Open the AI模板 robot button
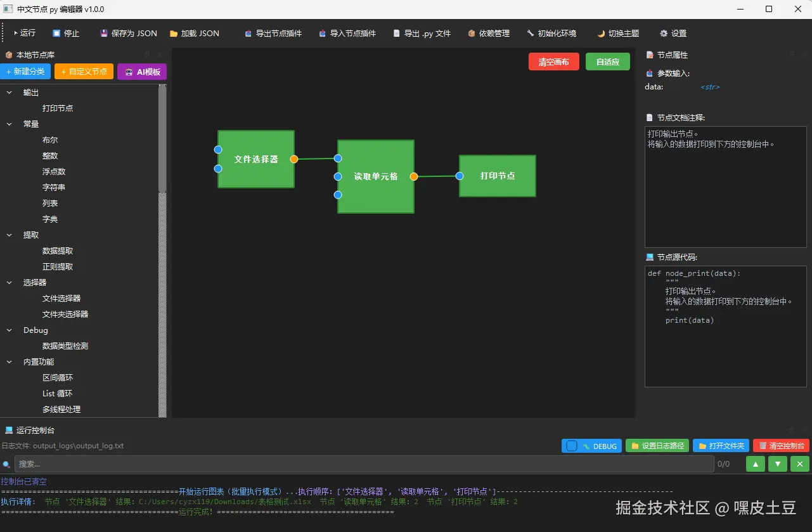 pos(142,72)
